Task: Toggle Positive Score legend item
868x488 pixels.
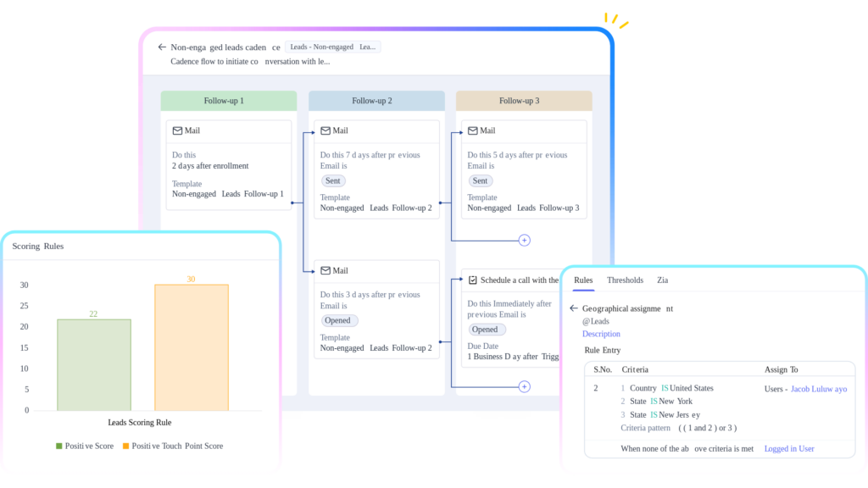Action: click(84, 446)
